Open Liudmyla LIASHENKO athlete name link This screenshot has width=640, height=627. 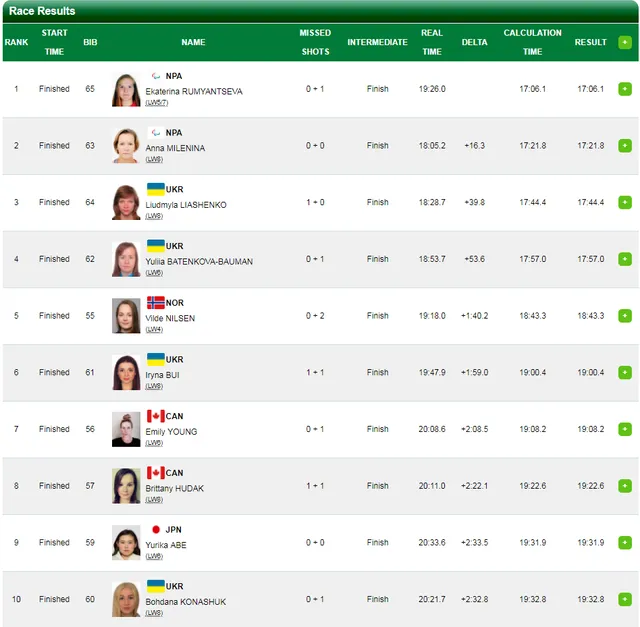click(x=186, y=205)
